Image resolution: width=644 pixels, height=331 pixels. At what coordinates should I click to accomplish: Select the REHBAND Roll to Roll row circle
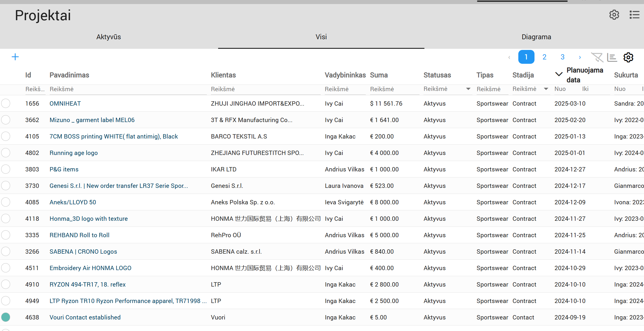point(5,235)
